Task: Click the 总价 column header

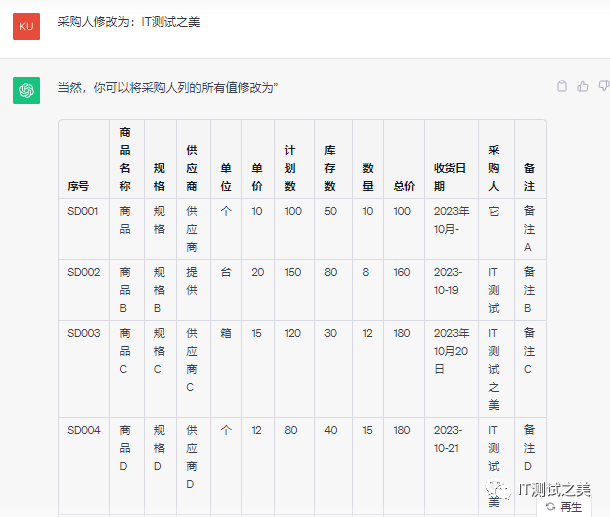Action: pos(403,186)
